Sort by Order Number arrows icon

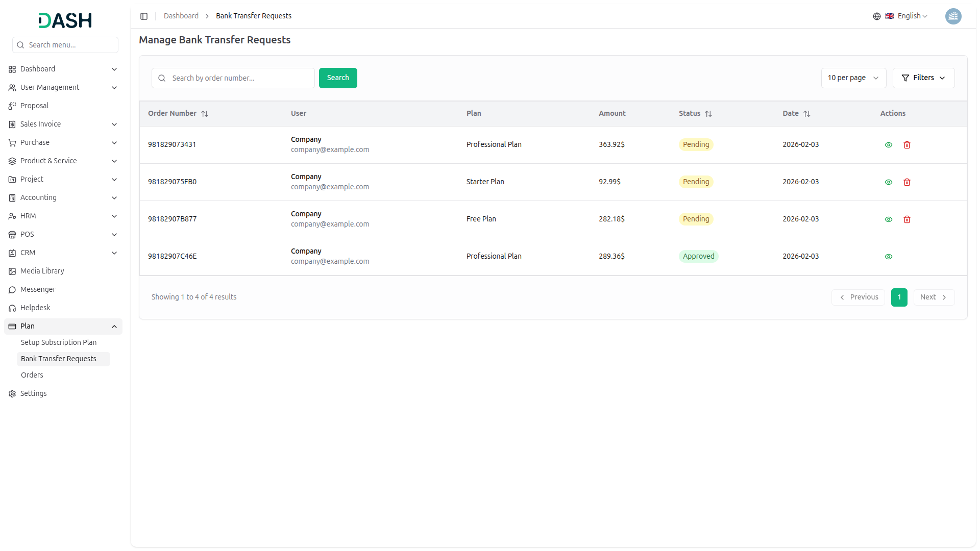pyautogui.click(x=205, y=114)
